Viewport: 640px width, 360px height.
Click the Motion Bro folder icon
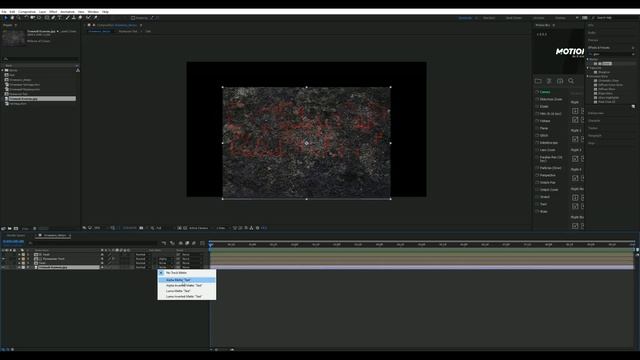538,81
